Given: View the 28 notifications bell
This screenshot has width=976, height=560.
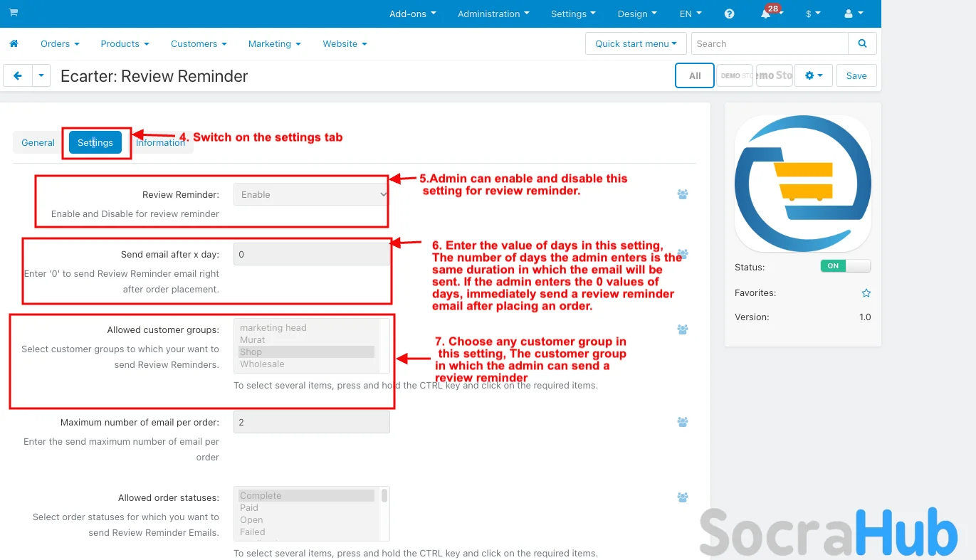Looking at the screenshot, I should click(x=766, y=14).
